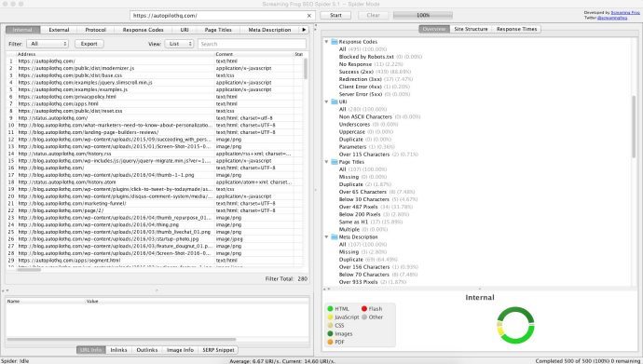Select the Internal tab
This screenshot has height=364, width=643.
coord(23,30)
